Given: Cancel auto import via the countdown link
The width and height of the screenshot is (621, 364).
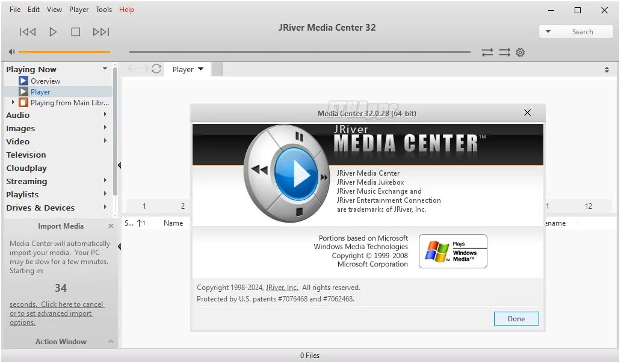Looking at the screenshot, I should pos(57,313).
